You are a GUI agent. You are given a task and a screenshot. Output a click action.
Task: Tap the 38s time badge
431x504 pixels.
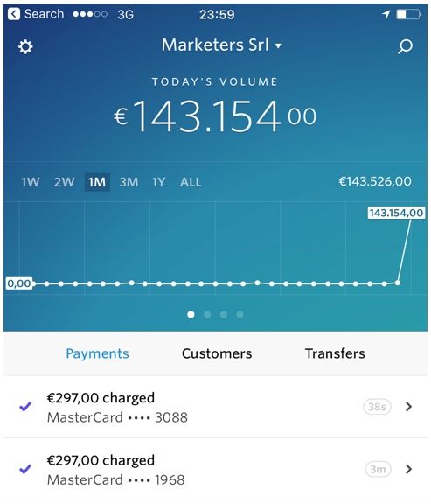point(377,407)
